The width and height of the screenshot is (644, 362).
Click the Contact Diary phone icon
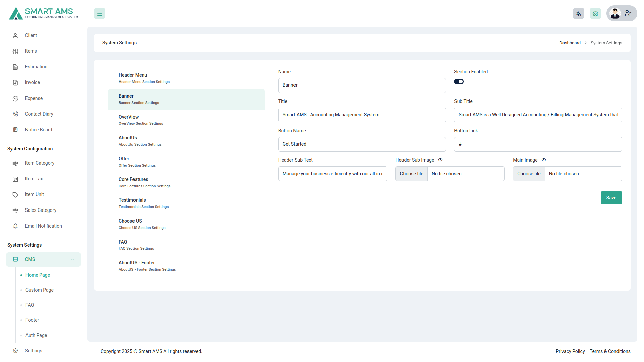tap(15, 114)
